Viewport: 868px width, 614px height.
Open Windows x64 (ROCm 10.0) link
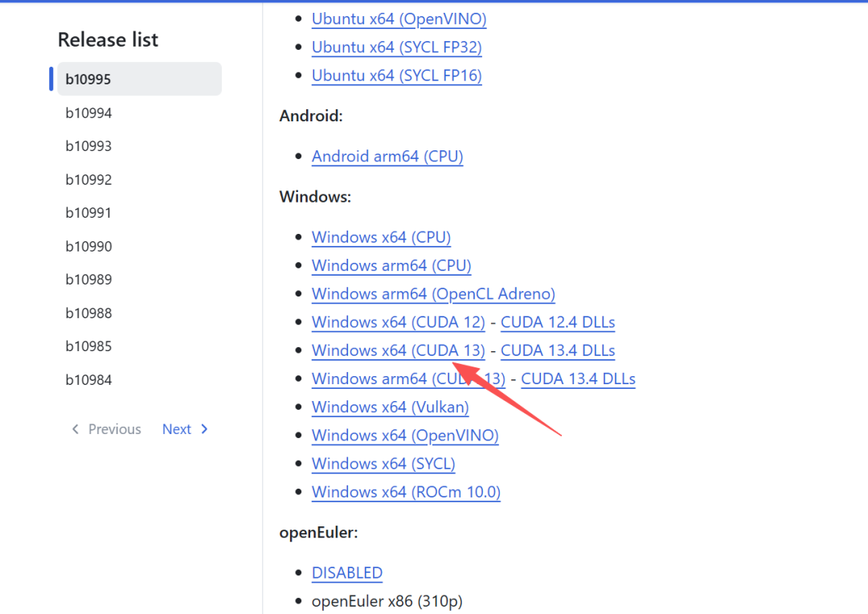click(406, 492)
